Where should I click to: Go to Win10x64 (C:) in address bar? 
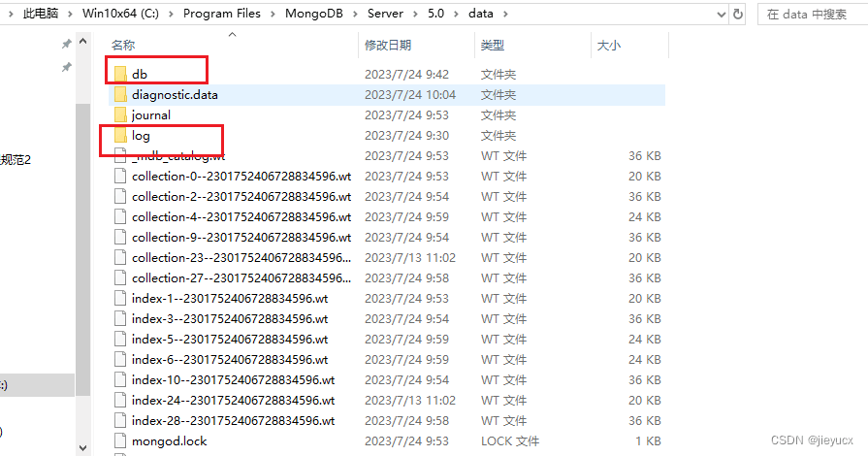point(121,15)
